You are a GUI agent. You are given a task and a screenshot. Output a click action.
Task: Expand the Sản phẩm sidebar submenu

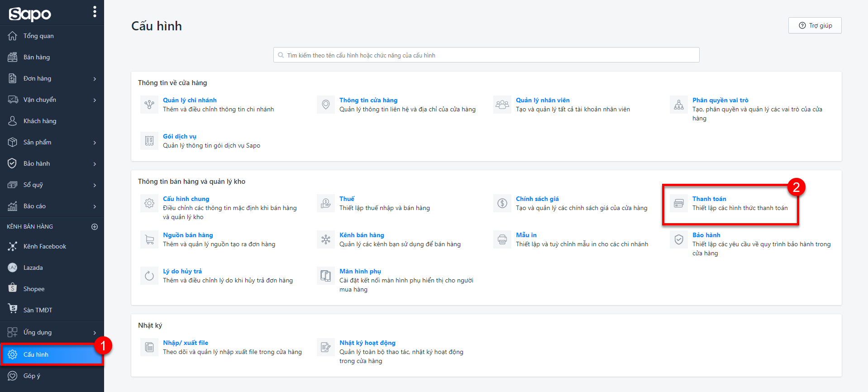coord(95,143)
